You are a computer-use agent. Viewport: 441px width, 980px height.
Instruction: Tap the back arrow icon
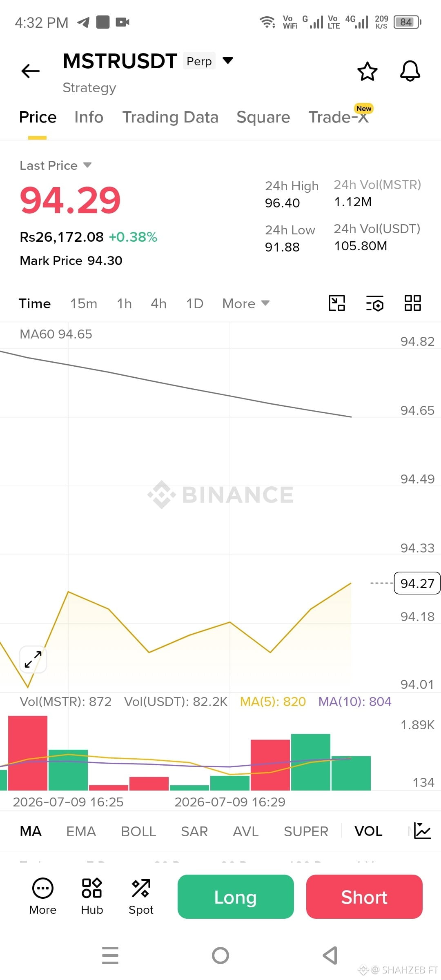(x=31, y=71)
